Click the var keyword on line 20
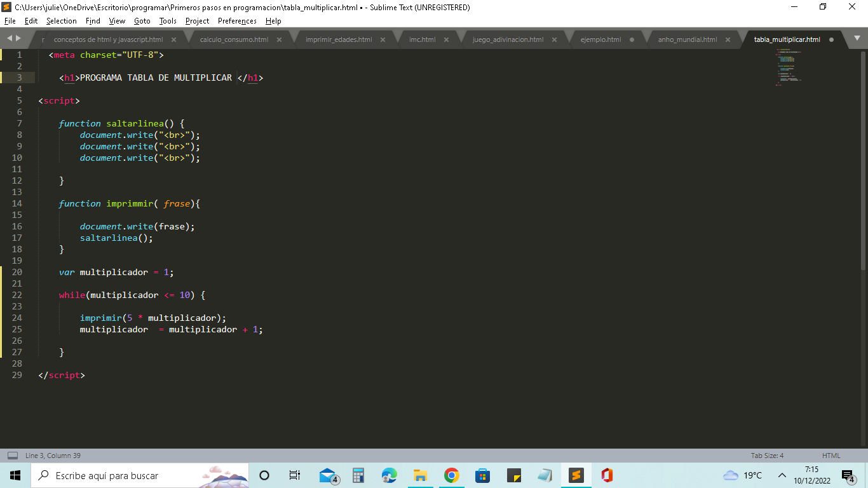The height and width of the screenshot is (488, 868). [67, 272]
